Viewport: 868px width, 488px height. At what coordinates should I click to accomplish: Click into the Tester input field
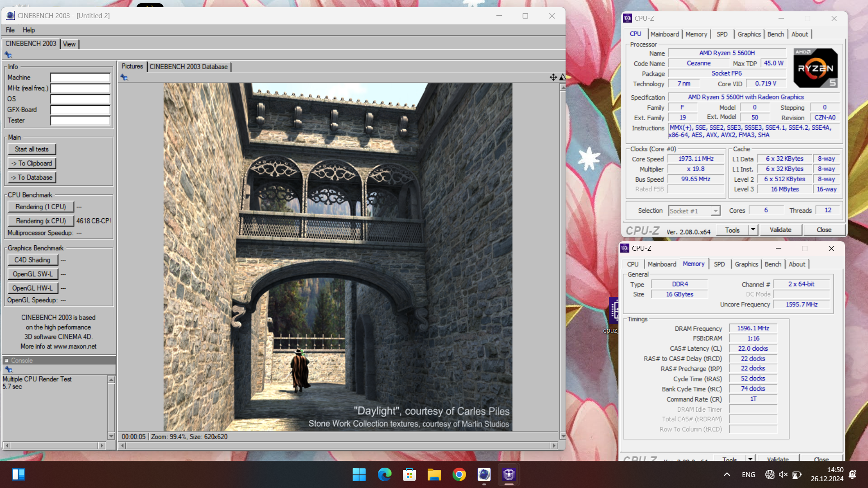(80, 121)
